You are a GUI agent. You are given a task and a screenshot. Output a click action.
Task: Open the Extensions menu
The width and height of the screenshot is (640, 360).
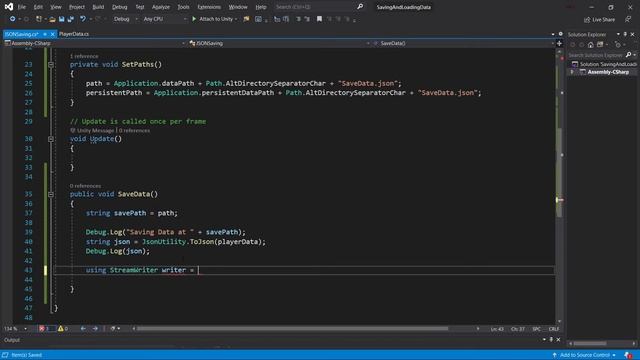(x=209, y=7)
